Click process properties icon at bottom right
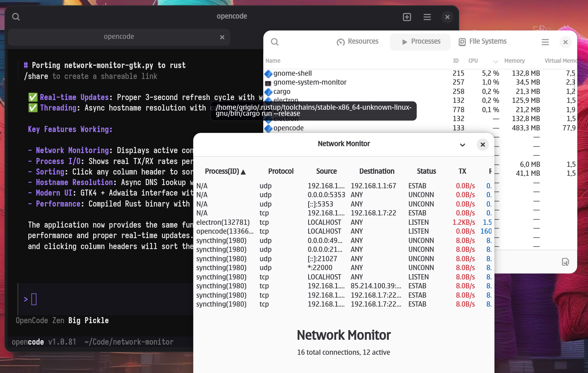588x373 pixels. tap(565, 262)
